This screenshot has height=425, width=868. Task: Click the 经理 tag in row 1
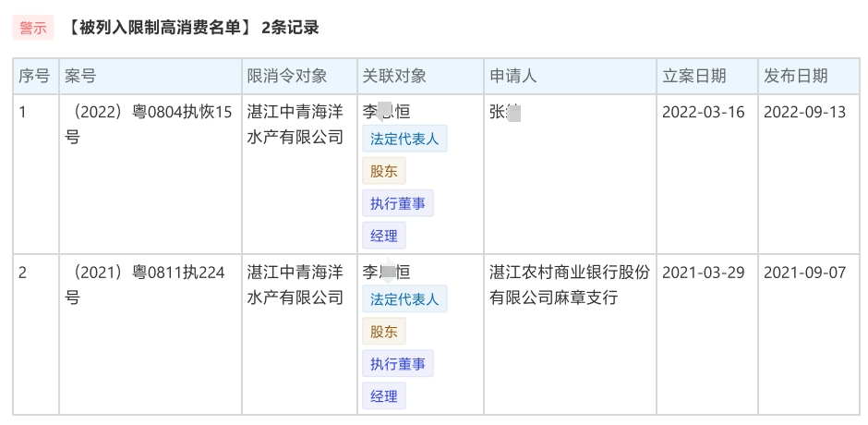tap(383, 236)
